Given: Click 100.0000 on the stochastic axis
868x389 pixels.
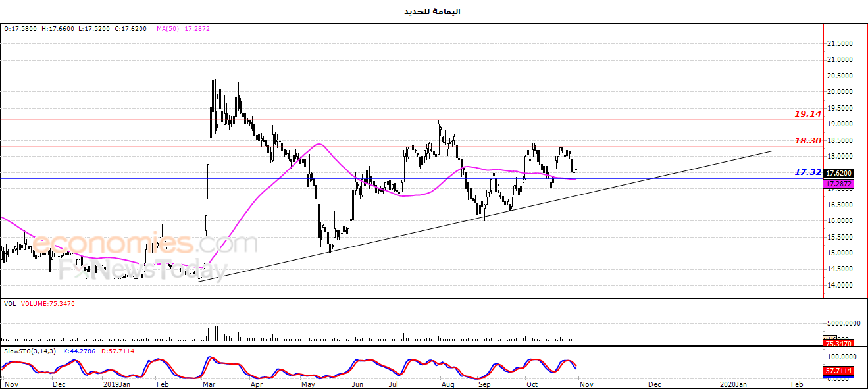Looking at the screenshot, I should pos(842,357).
